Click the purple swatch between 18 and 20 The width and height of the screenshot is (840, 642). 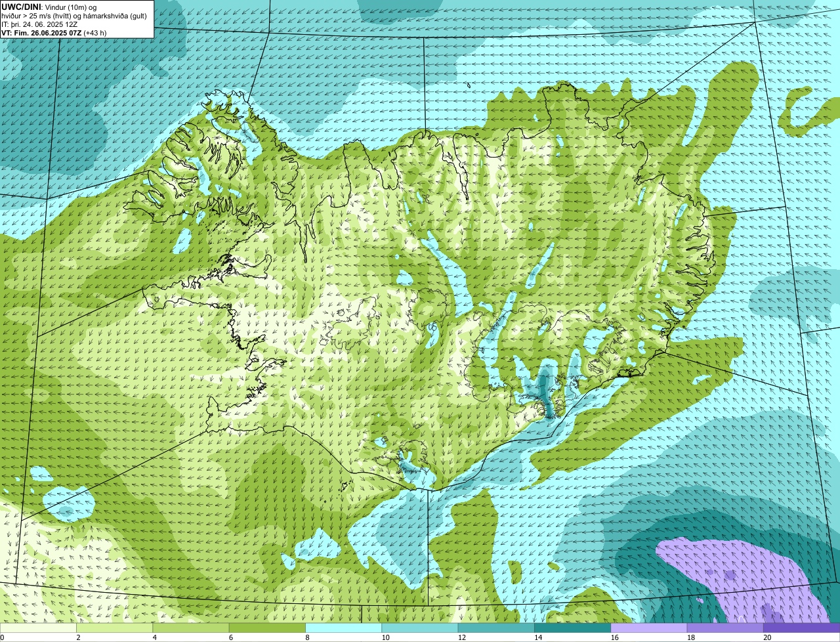pyautogui.click(x=725, y=628)
